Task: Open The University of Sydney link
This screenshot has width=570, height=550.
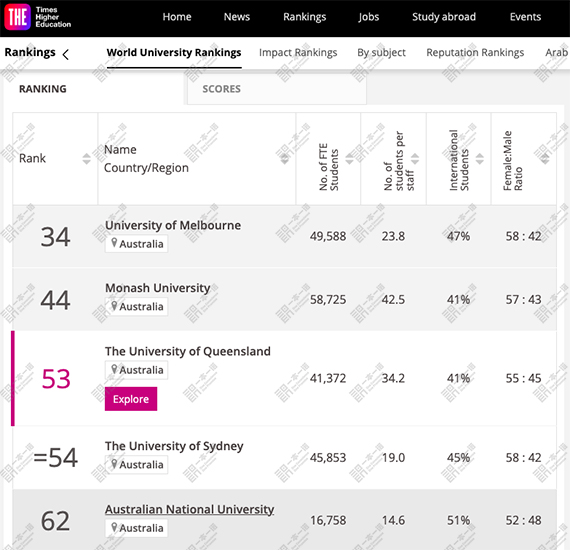Action: click(174, 446)
